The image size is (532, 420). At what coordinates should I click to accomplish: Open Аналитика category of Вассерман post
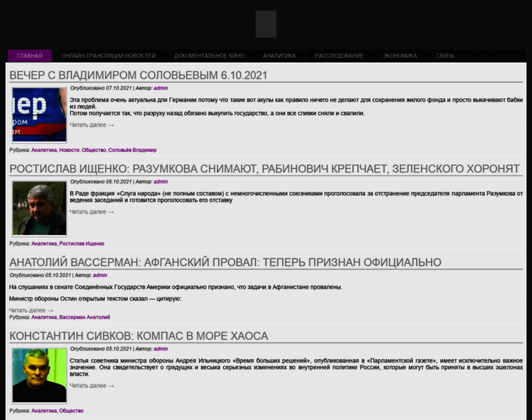[44, 317]
